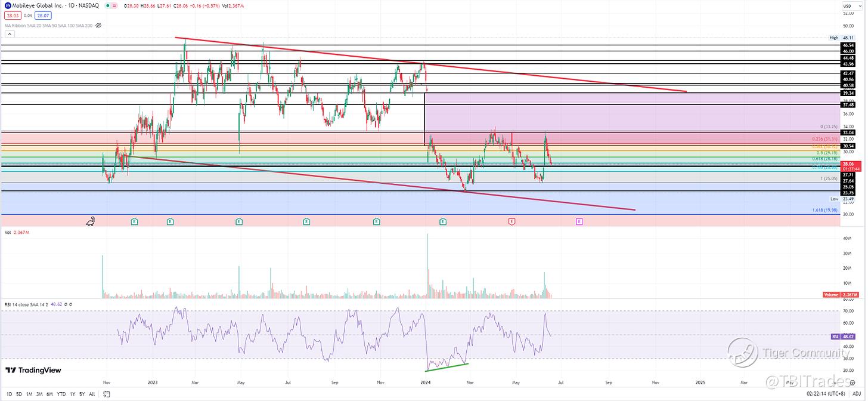The width and height of the screenshot is (868, 401).
Task: Select the 0.236 (31.31) Fibonacci level label
Action: (826, 138)
